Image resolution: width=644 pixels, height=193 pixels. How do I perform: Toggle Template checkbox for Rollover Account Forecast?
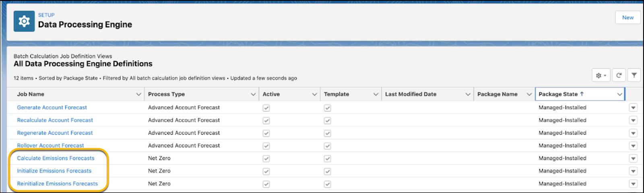(x=327, y=146)
